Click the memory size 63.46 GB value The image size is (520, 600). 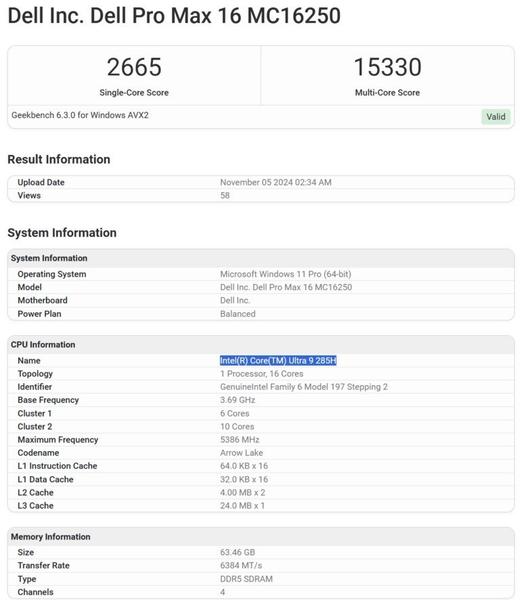pos(237,553)
